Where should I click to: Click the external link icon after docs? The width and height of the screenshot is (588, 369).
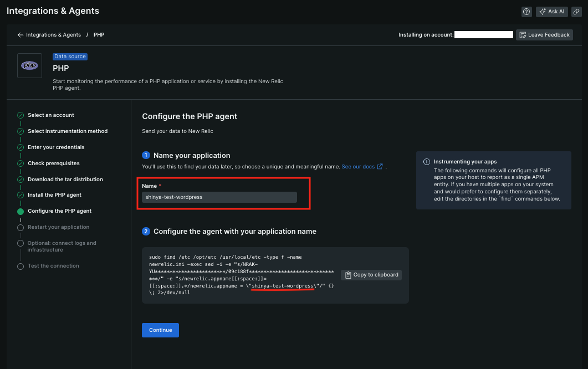click(380, 167)
